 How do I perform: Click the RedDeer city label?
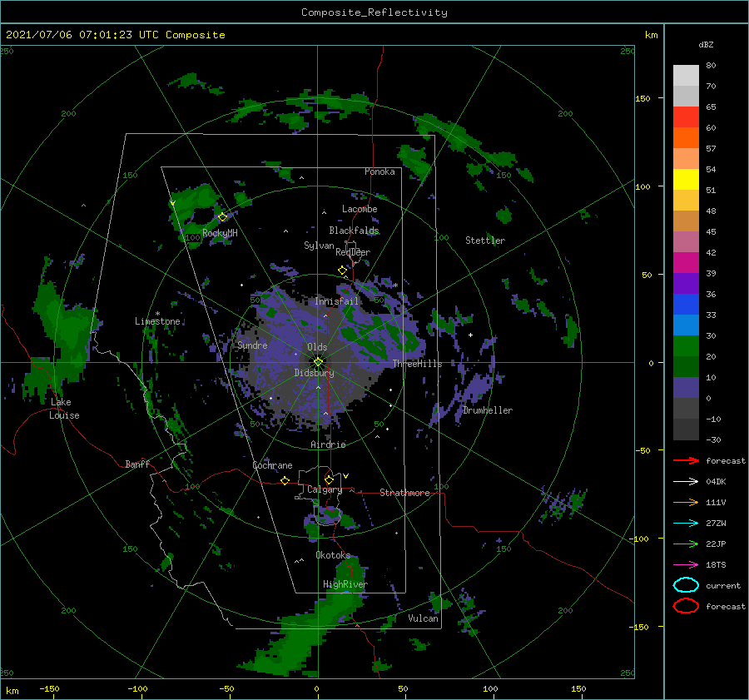point(353,252)
